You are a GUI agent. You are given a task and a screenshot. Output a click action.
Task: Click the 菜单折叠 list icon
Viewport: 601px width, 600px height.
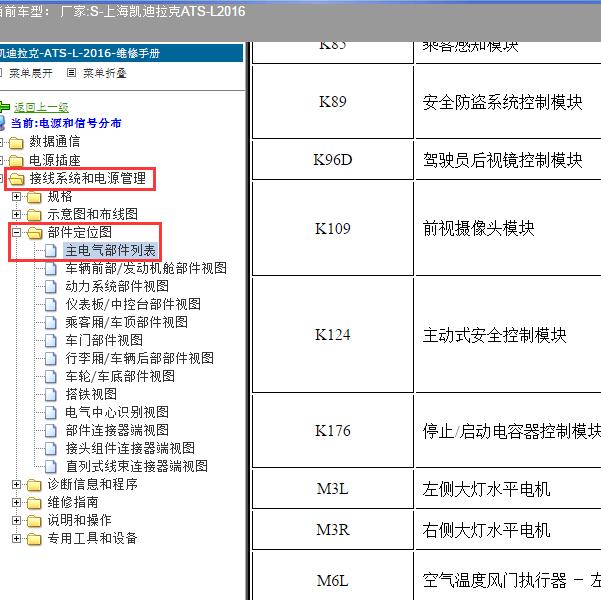point(71,72)
